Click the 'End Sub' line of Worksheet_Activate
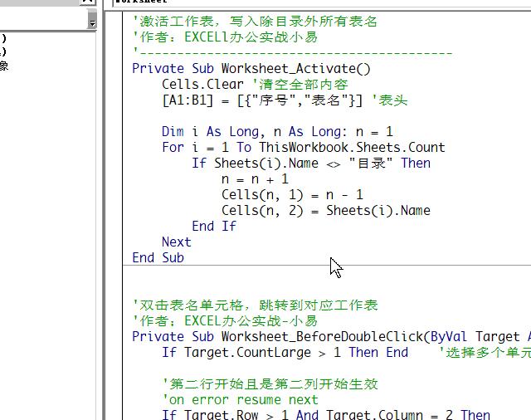Screen dimensions: 531x420 pos(158,258)
